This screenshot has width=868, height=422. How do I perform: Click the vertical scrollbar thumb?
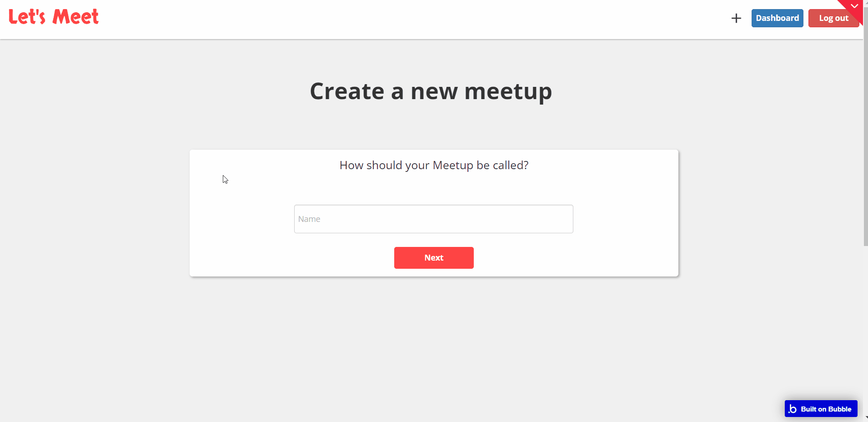click(x=865, y=136)
